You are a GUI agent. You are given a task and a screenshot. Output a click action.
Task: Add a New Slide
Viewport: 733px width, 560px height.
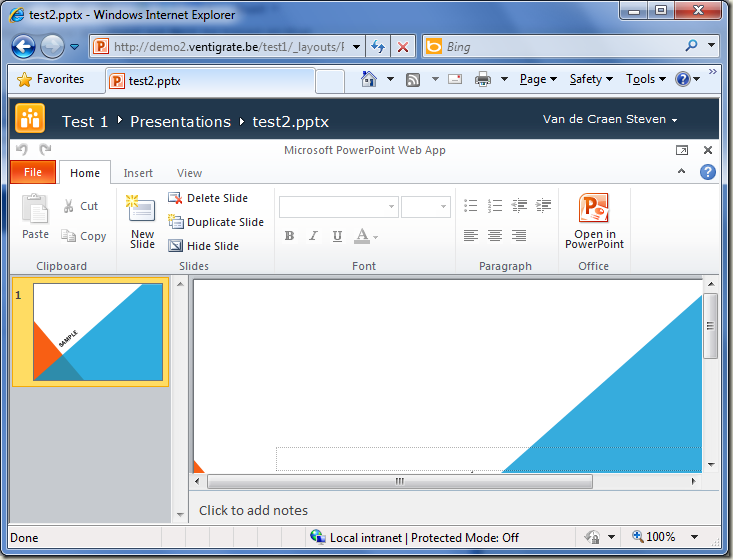click(x=142, y=222)
